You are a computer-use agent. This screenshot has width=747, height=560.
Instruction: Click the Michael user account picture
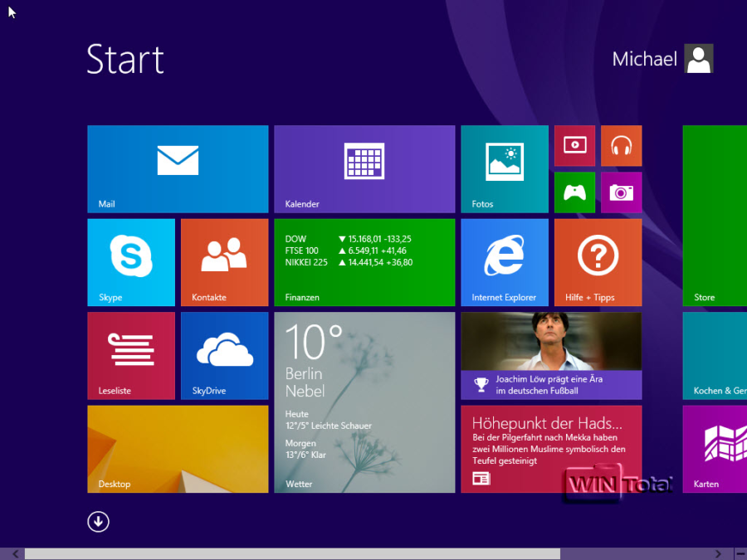click(698, 59)
